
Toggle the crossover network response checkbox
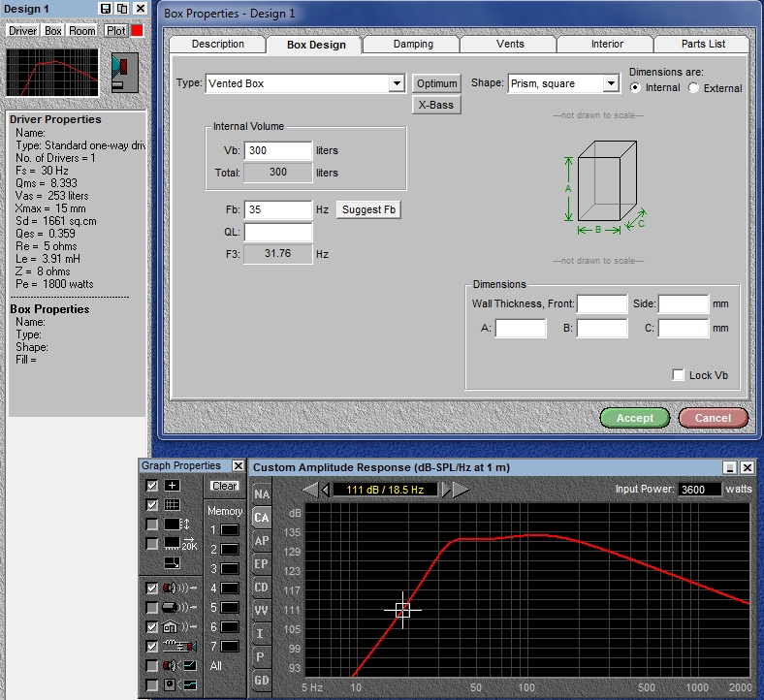(x=152, y=646)
